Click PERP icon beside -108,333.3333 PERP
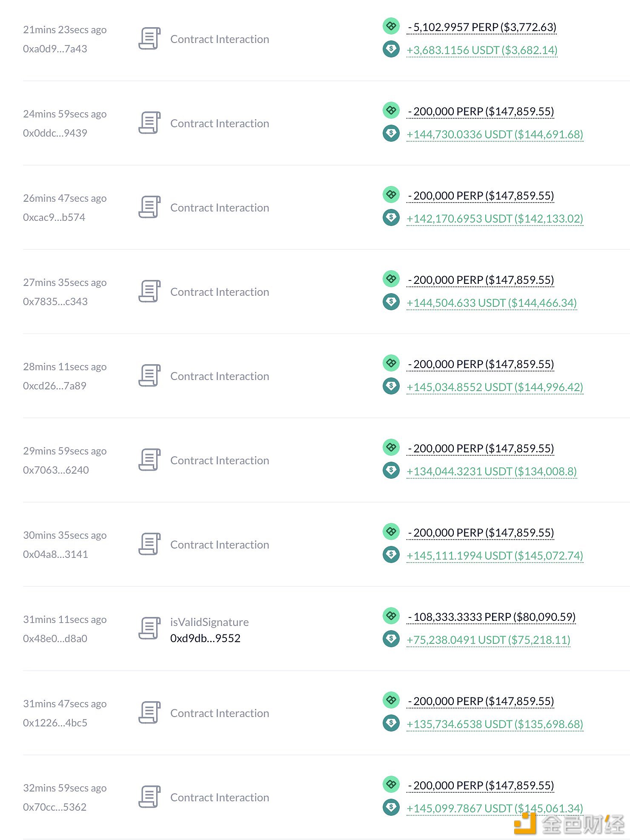The image size is (630, 840). tap(391, 616)
